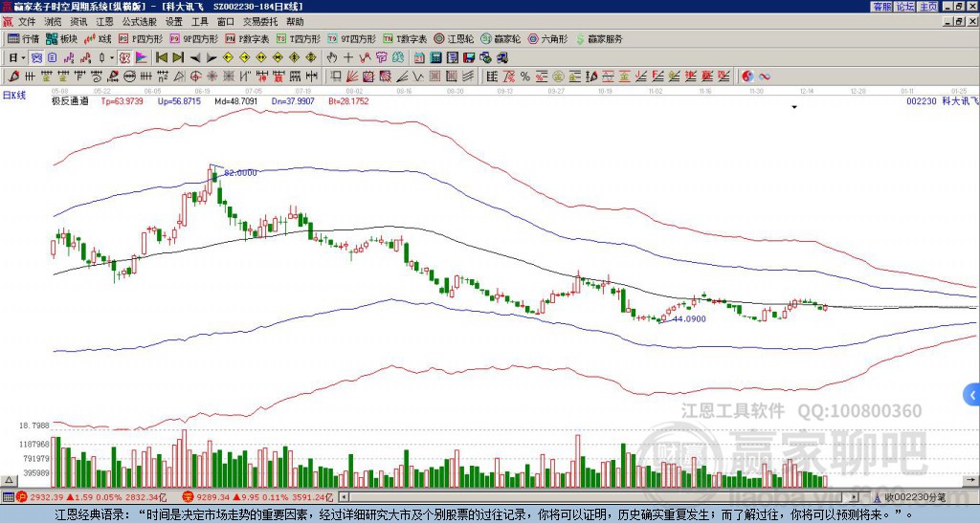Open 9P四方形 tool

[193, 39]
